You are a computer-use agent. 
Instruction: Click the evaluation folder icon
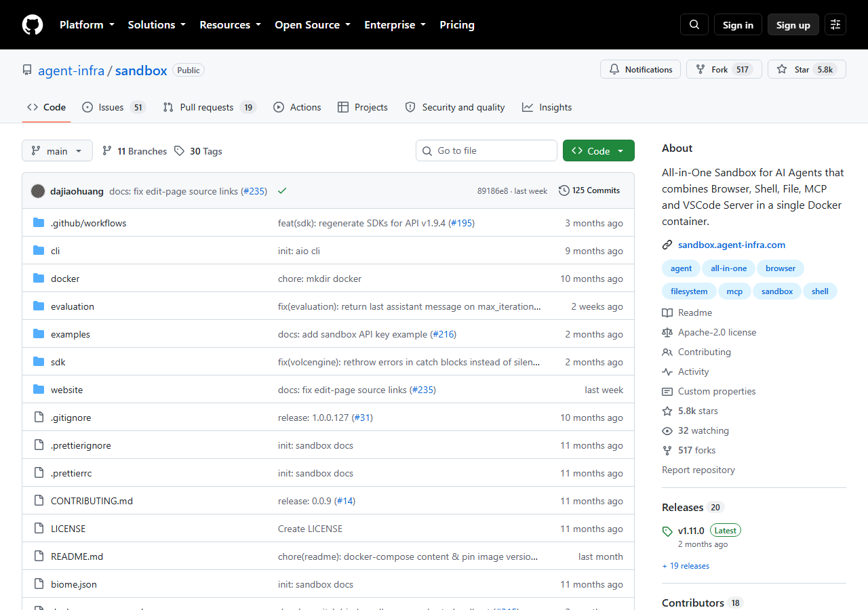point(39,306)
